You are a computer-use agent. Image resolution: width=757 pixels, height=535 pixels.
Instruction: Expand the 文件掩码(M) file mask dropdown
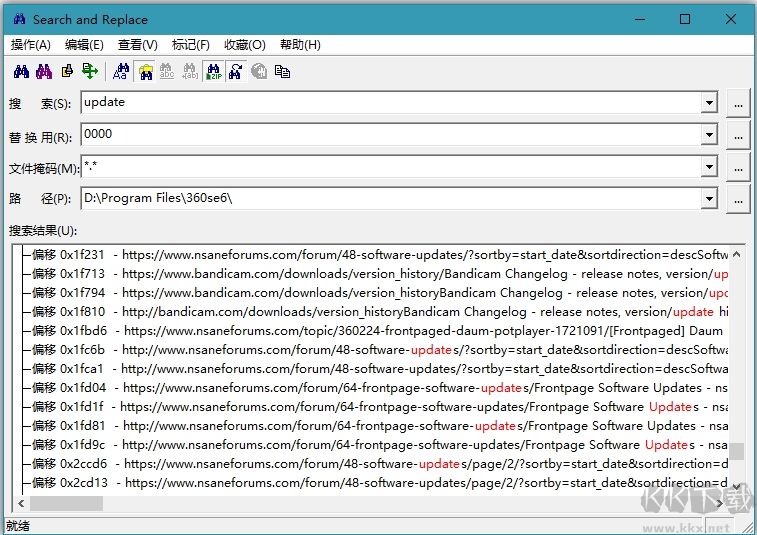[709, 167]
